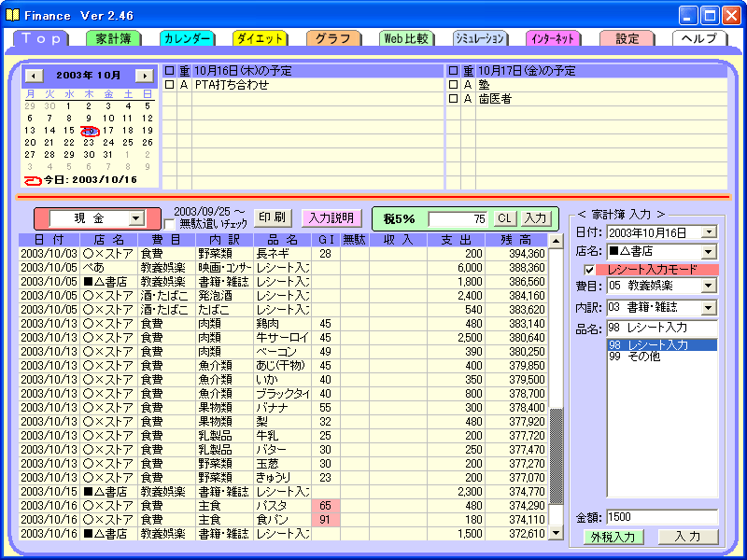Screen dimensions: 747x560
Task: Click the 支出 column header
Action: (456, 240)
